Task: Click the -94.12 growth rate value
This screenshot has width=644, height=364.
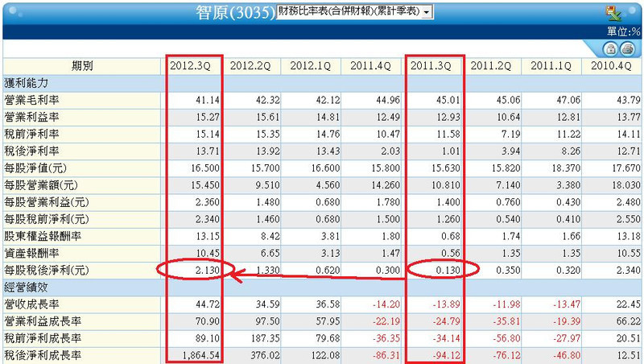Action: (x=447, y=355)
